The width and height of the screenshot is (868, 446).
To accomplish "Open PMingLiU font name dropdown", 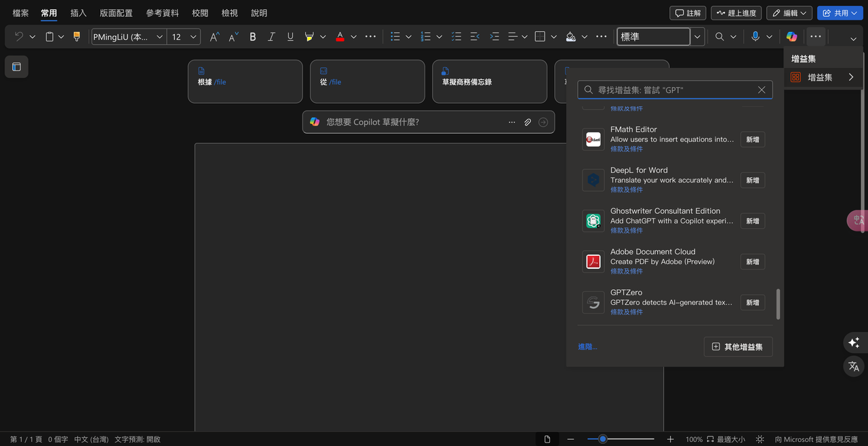I will click(x=160, y=37).
